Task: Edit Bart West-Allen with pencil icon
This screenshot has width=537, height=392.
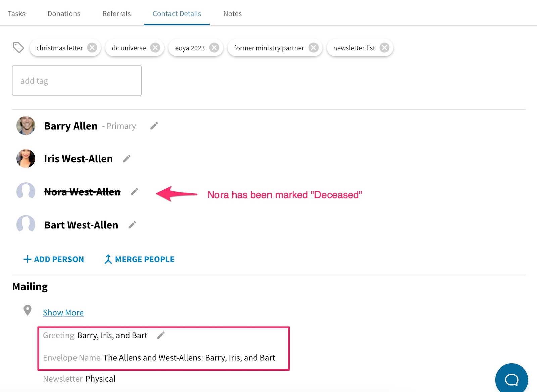Action: pos(132,225)
